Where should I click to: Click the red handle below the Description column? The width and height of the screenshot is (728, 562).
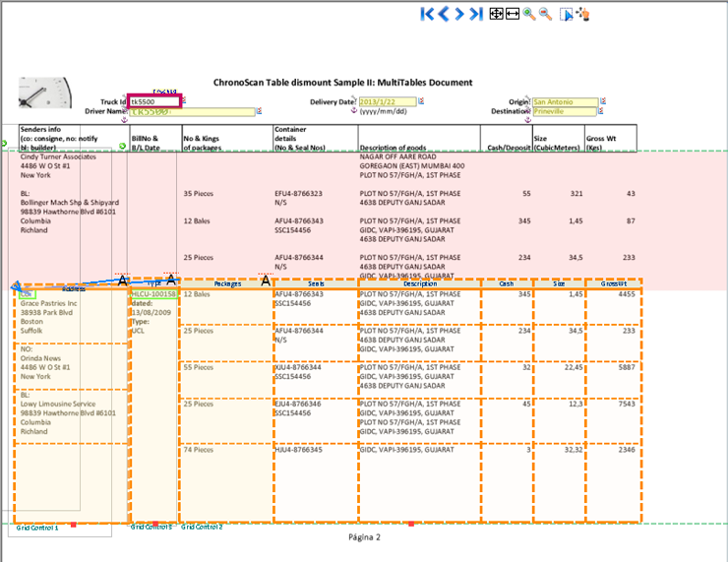[x=411, y=524]
